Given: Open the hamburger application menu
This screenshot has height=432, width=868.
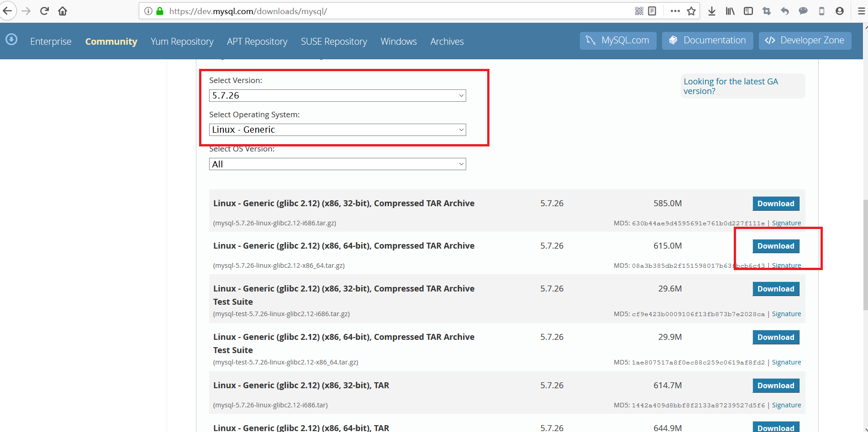Looking at the screenshot, I should (861, 11).
